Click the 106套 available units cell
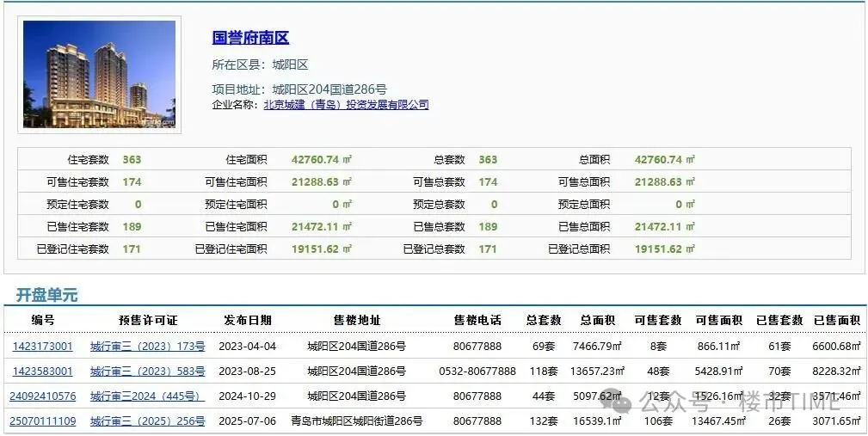The width and height of the screenshot is (868, 436). click(x=657, y=421)
